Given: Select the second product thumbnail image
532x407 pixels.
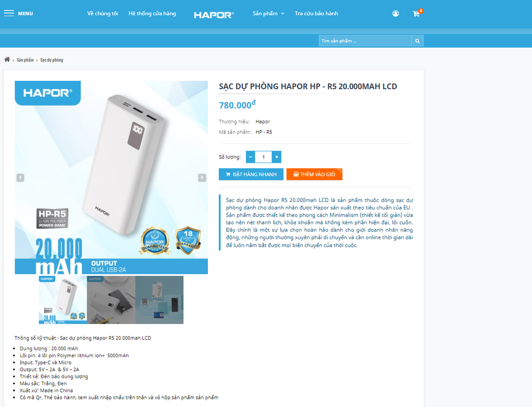Looking at the screenshot, I should 111,300.
